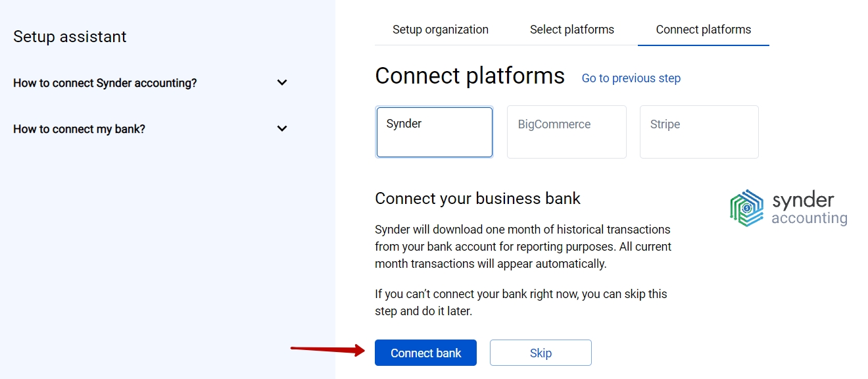Expand chevron beside 'How to connect Synder accounting?'
The width and height of the screenshot is (868, 379).
pos(282,83)
